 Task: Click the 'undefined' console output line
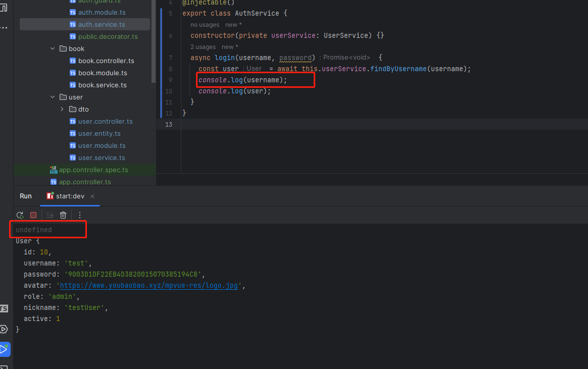34,230
